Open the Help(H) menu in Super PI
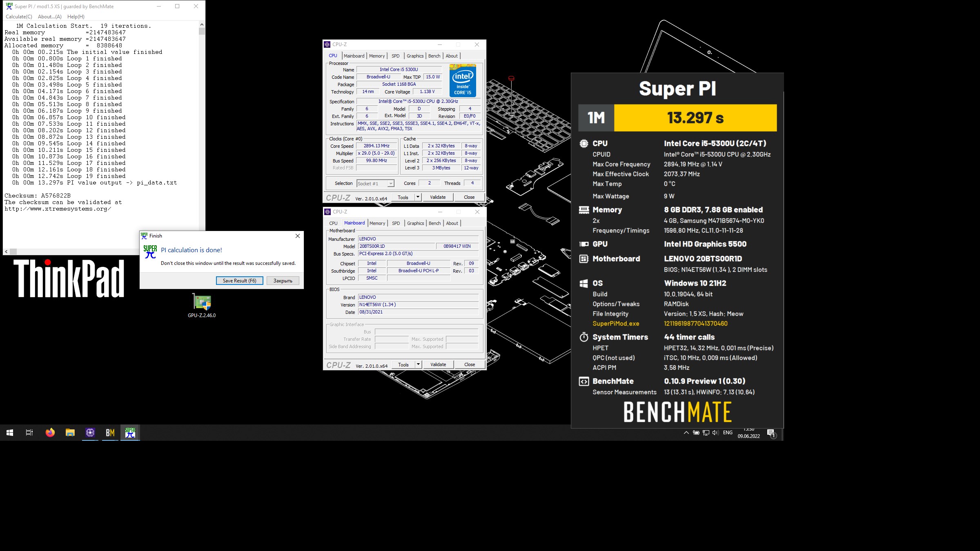 pos(76,17)
